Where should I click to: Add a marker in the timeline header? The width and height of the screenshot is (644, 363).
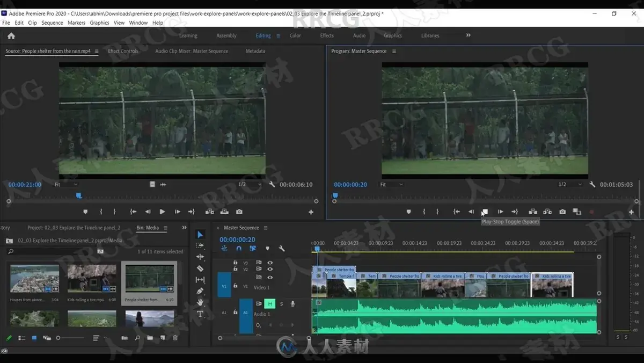267,249
